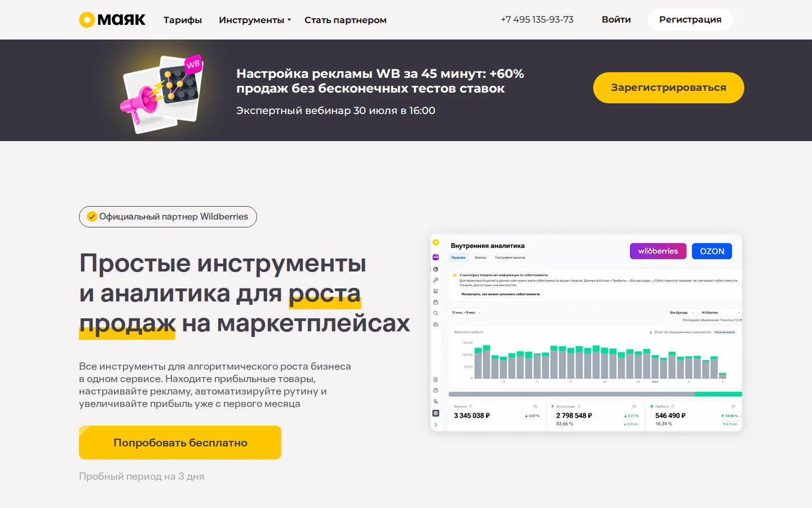Click the 16,34 % profit share value

pyautogui.click(x=664, y=424)
